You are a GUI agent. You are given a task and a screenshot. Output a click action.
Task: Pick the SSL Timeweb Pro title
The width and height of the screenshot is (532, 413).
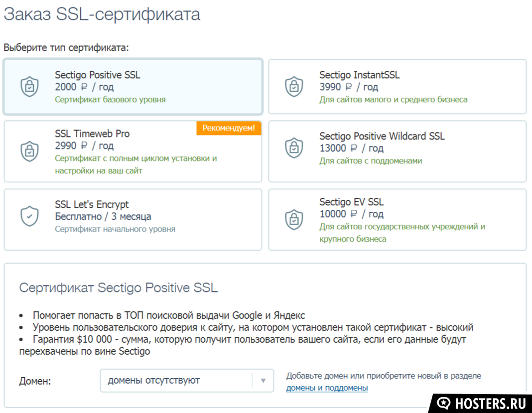point(92,134)
